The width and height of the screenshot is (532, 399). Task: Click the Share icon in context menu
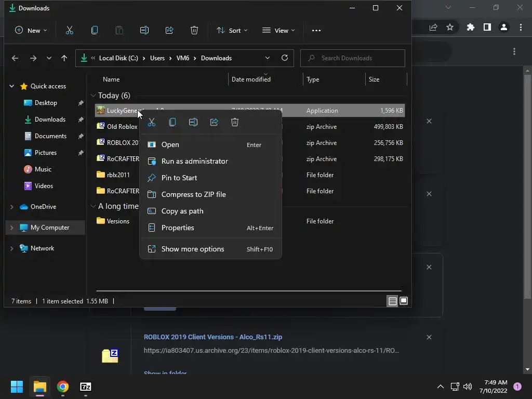coord(214,122)
